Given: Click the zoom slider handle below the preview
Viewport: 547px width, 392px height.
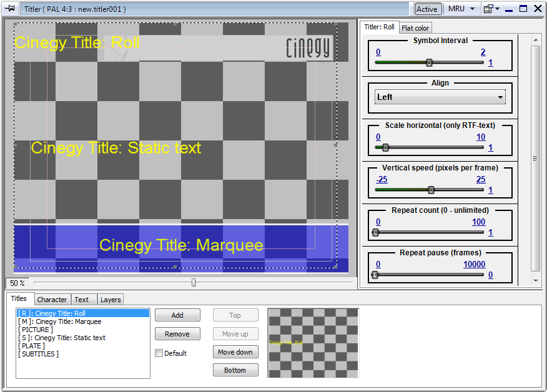Looking at the screenshot, I should tap(194, 283).
